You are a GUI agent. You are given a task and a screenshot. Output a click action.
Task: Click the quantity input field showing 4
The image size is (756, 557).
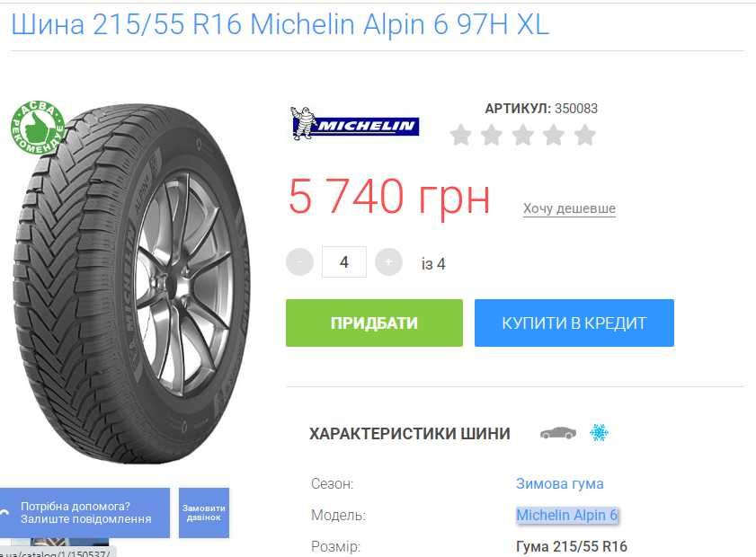coord(344,262)
